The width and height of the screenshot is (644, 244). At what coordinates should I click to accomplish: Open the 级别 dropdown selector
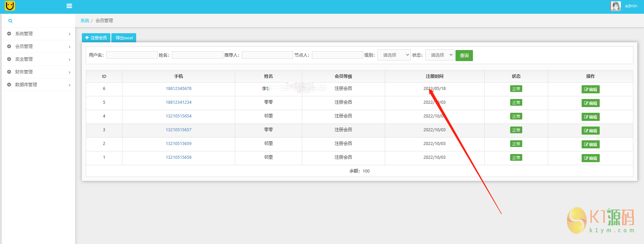[x=394, y=55]
